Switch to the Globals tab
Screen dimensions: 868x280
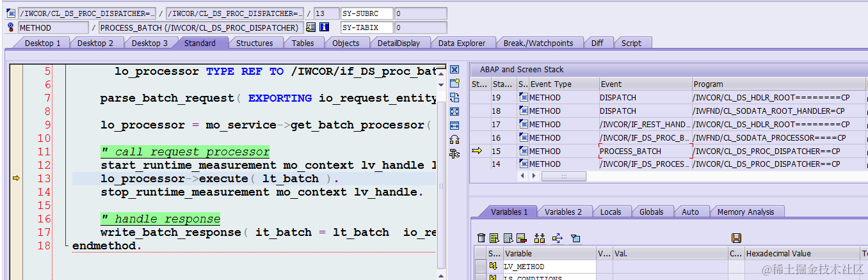click(651, 212)
